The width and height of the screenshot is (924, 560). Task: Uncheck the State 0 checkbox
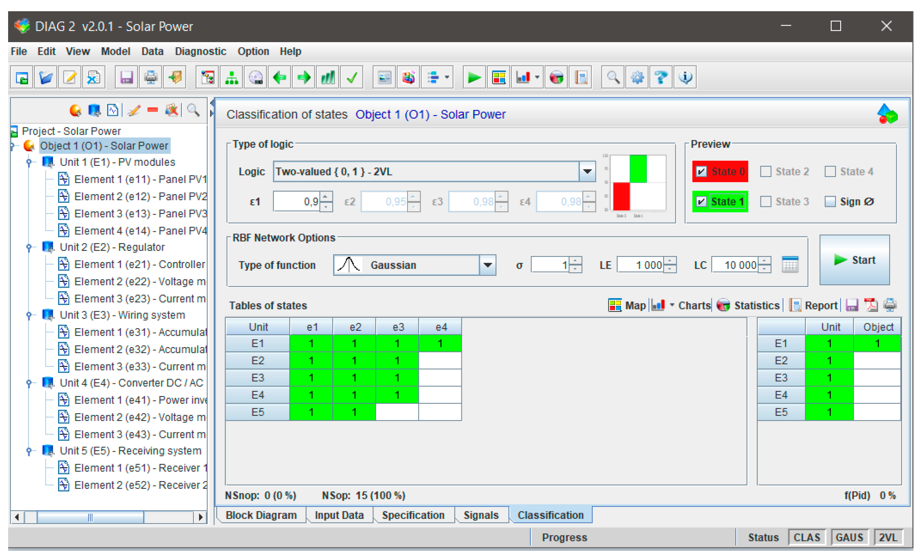tap(701, 172)
